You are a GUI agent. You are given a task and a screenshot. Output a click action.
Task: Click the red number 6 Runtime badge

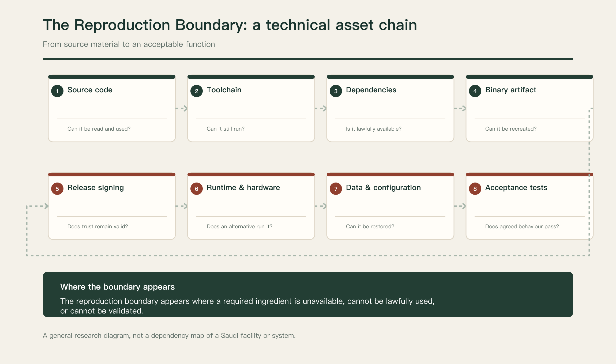click(x=197, y=189)
